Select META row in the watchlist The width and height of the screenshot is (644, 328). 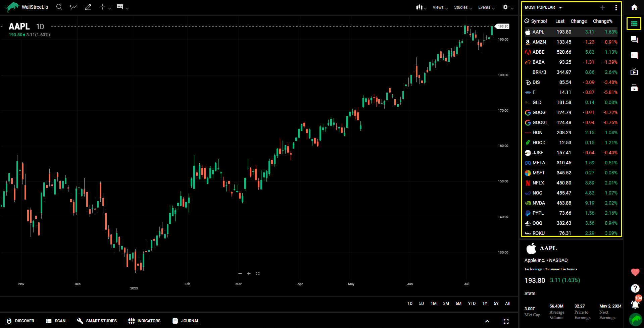[571, 163]
